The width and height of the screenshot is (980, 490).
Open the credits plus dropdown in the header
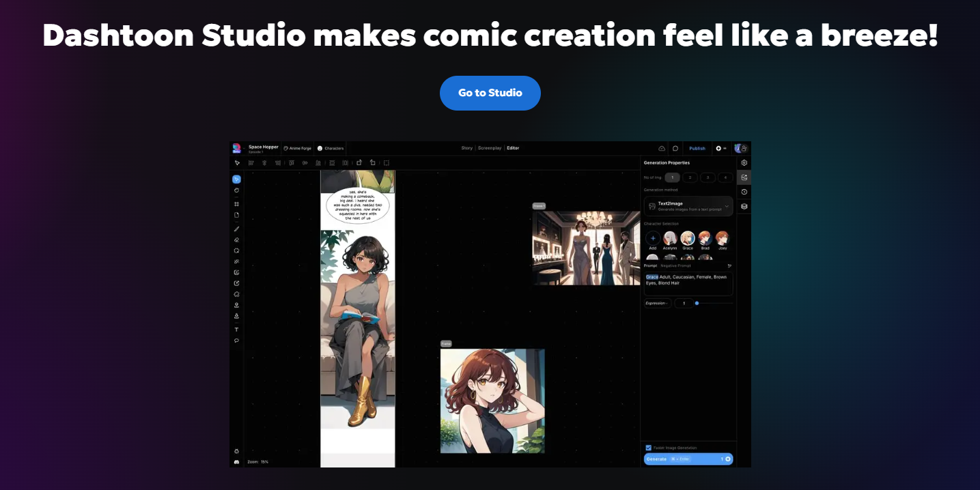[x=721, y=148]
